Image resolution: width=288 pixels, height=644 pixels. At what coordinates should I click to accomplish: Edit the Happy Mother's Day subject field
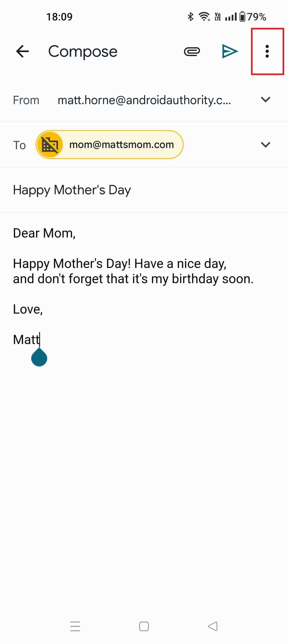[x=72, y=190]
